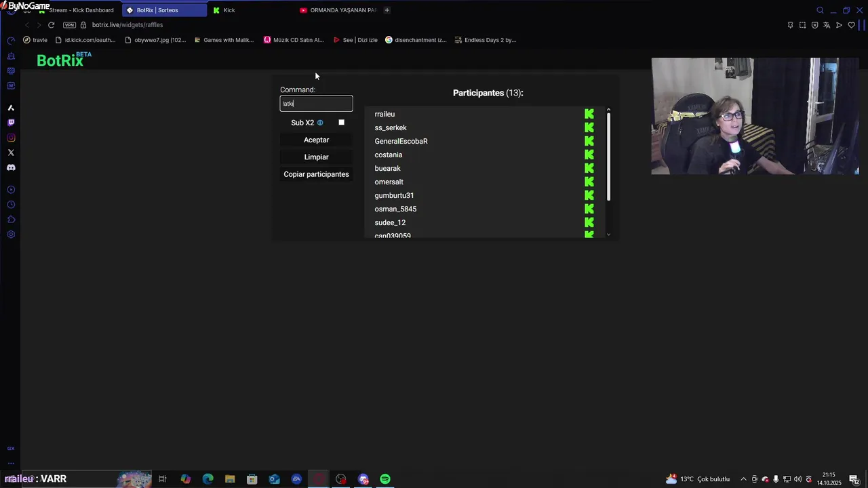Click the Kick icon beside costania

tap(589, 155)
